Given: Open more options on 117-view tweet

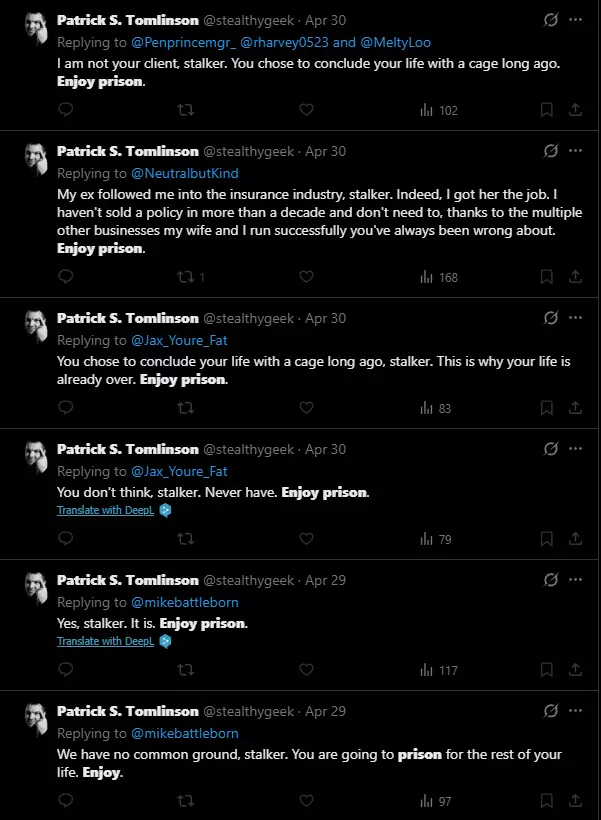Looking at the screenshot, I should (575, 579).
